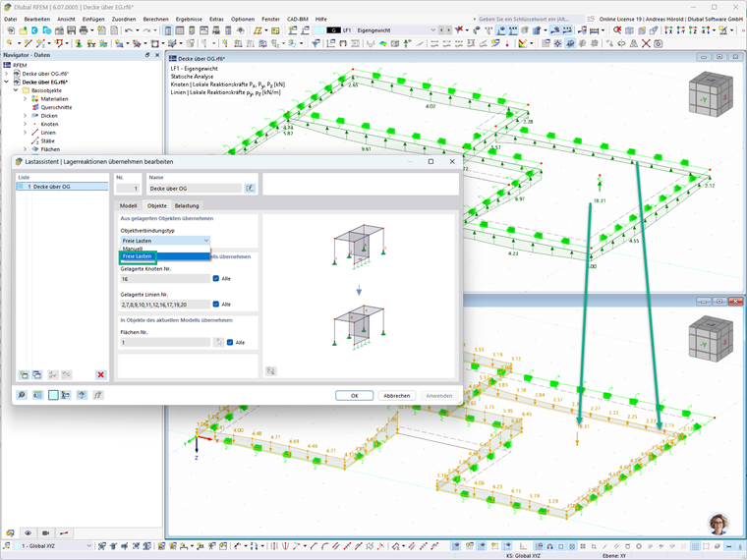
Task: Click the magnifier search icon in dialog footer
Action: 22,395
